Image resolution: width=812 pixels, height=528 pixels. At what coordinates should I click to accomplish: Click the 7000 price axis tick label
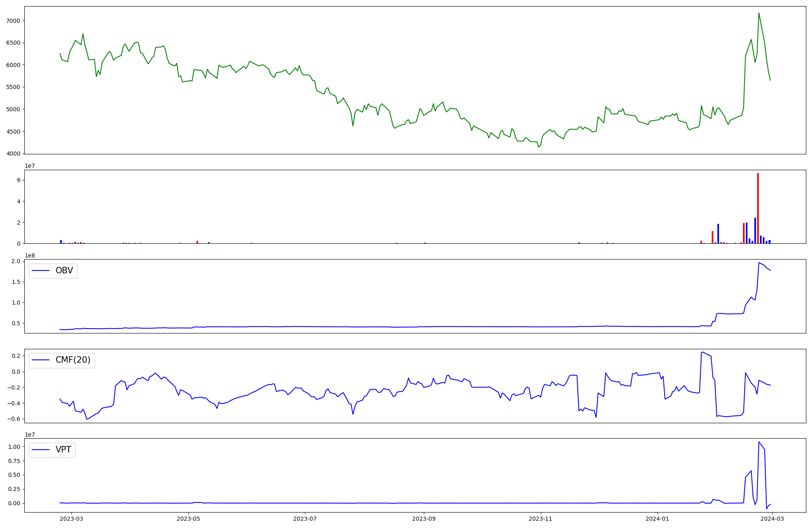point(13,21)
